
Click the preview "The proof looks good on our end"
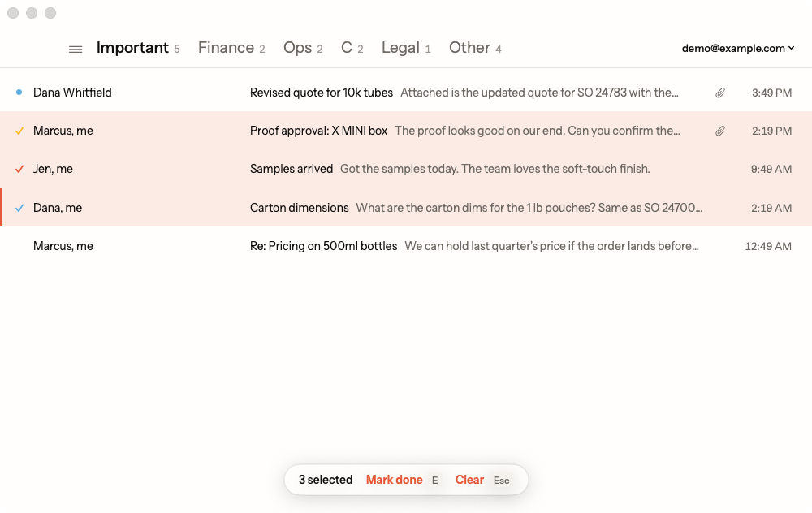pyautogui.click(x=538, y=131)
